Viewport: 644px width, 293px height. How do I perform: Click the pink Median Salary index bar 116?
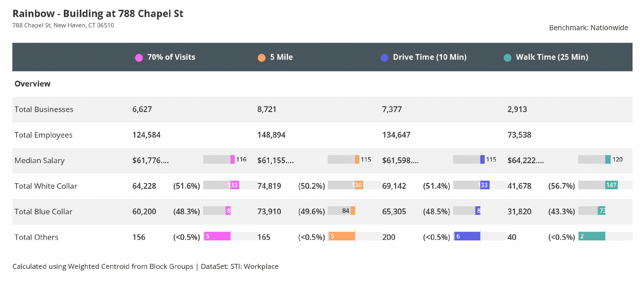point(232,159)
